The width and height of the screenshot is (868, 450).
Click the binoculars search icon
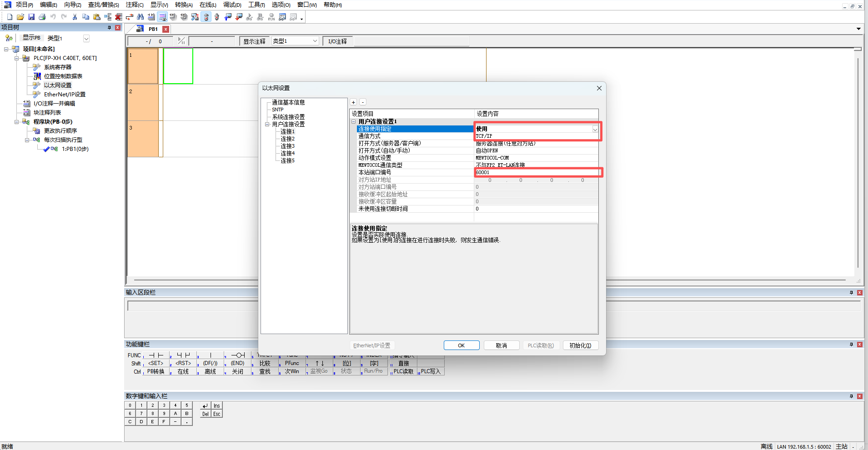140,17
